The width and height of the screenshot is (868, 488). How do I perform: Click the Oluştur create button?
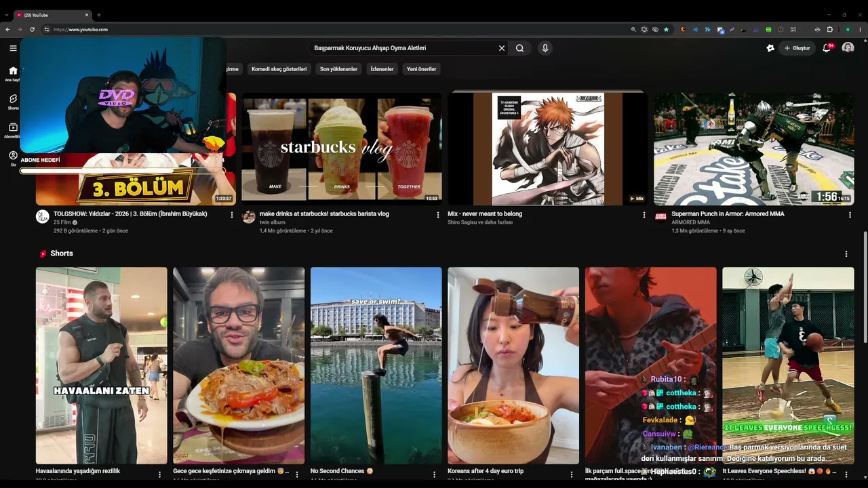pos(797,48)
